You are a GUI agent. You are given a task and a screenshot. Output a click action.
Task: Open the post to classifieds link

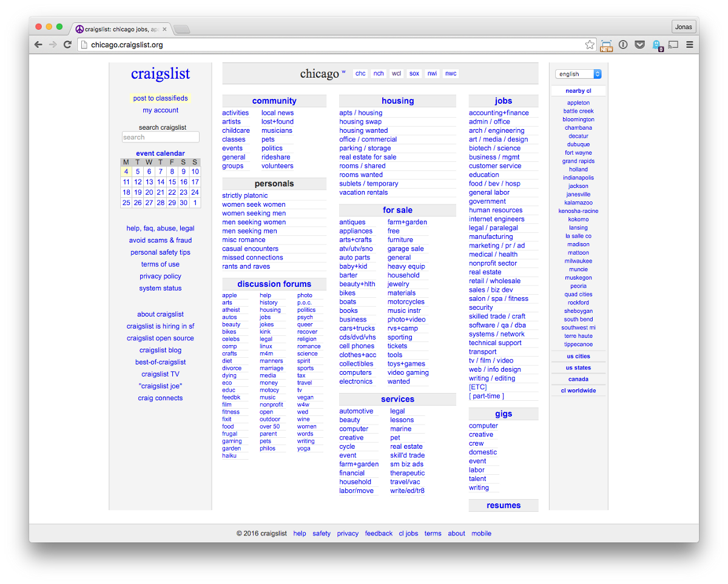[160, 98]
